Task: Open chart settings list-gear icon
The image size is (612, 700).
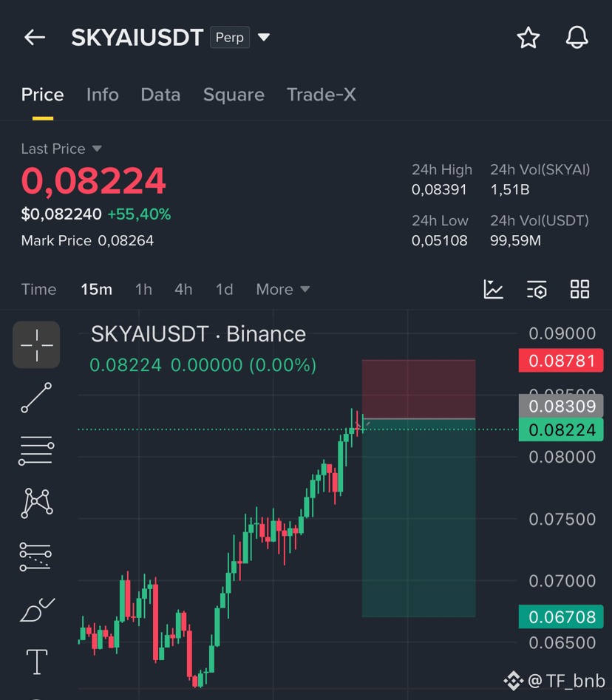Action: [x=537, y=289]
